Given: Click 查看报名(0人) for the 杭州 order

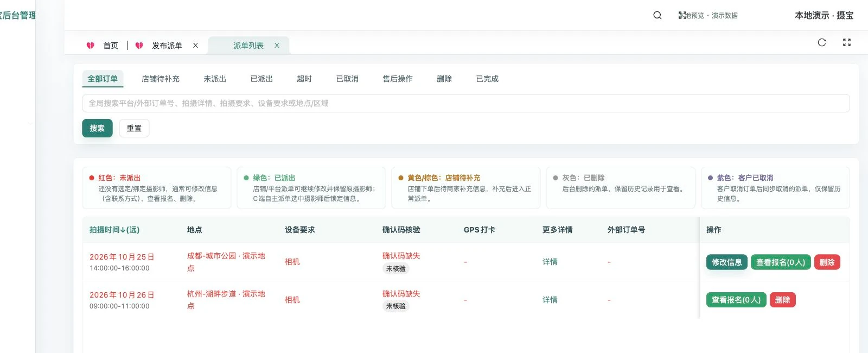Looking at the screenshot, I should [736, 300].
